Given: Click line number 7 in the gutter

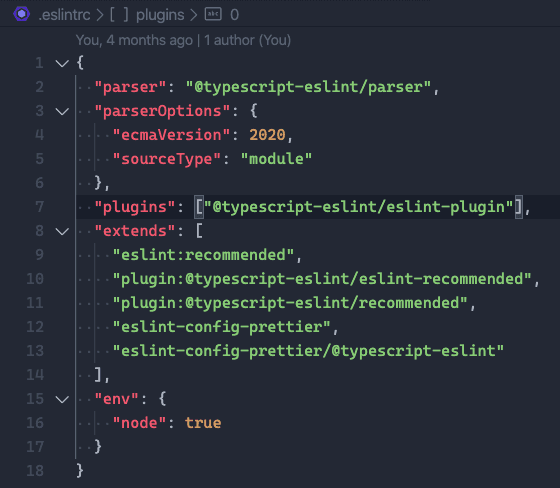Looking at the screenshot, I should point(39,207).
